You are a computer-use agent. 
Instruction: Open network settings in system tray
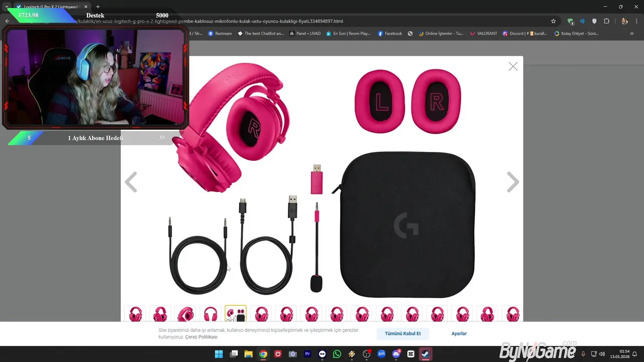(x=594, y=354)
